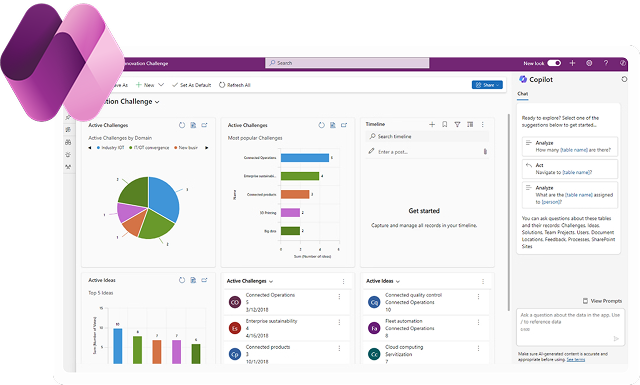The image size is (640, 385).
Task: Click Set As Default
Action: 191,85
